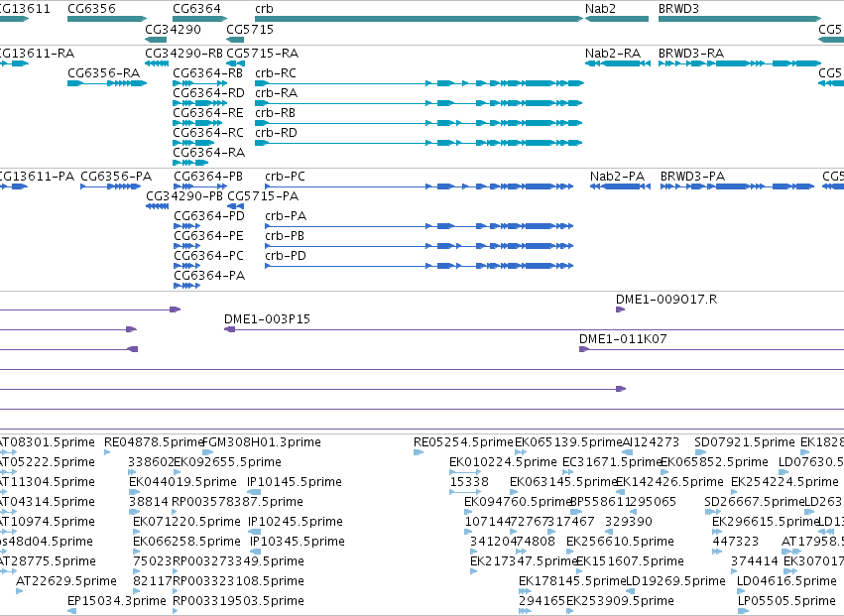The width and height of the screenshot is (844, 616).
Task: Click EST EK256610.5prime
Action: (x=620, y=543)
